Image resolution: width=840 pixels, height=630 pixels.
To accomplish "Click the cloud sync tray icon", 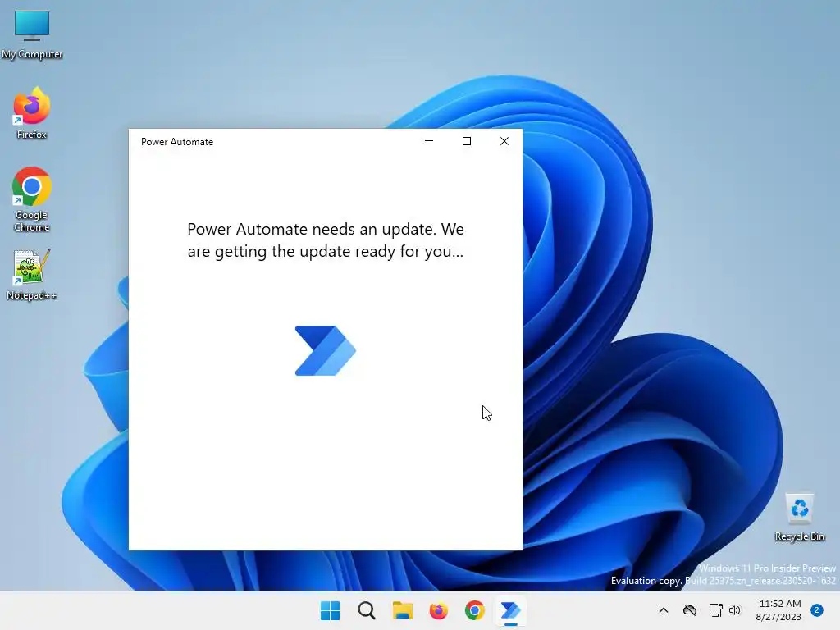I will (x=690, y=610).
